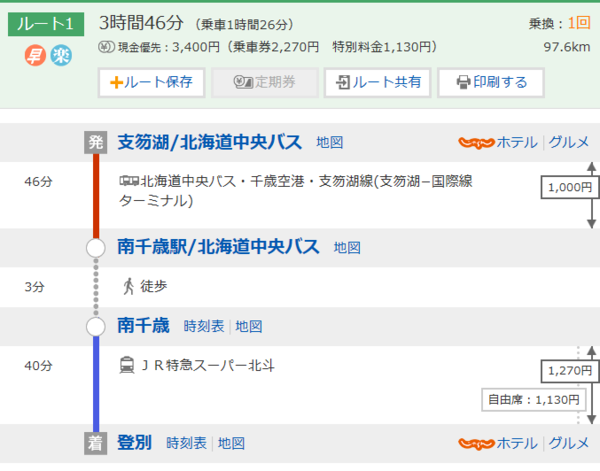600x471 pixels.
Task: Save route with ルート保存 button
Action: (152, 82)
